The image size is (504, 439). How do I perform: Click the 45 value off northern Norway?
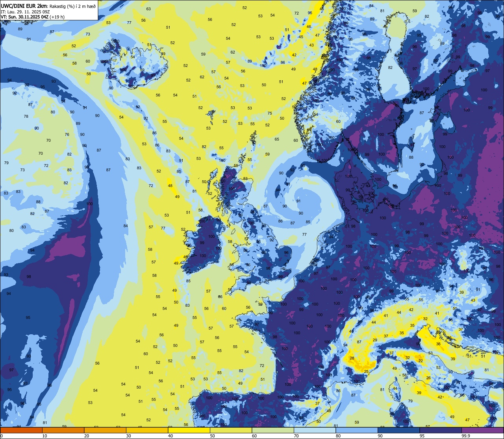point(301,37)
